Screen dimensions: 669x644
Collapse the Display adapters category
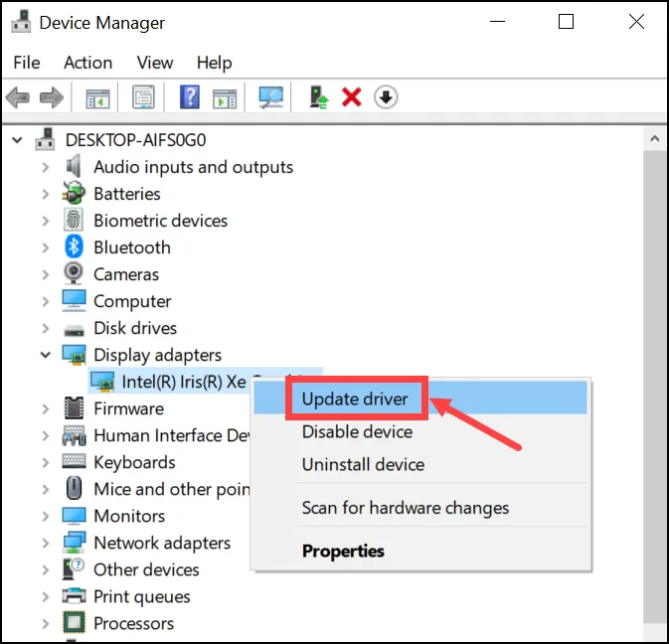pyautogui.click(x=45, y=355)
